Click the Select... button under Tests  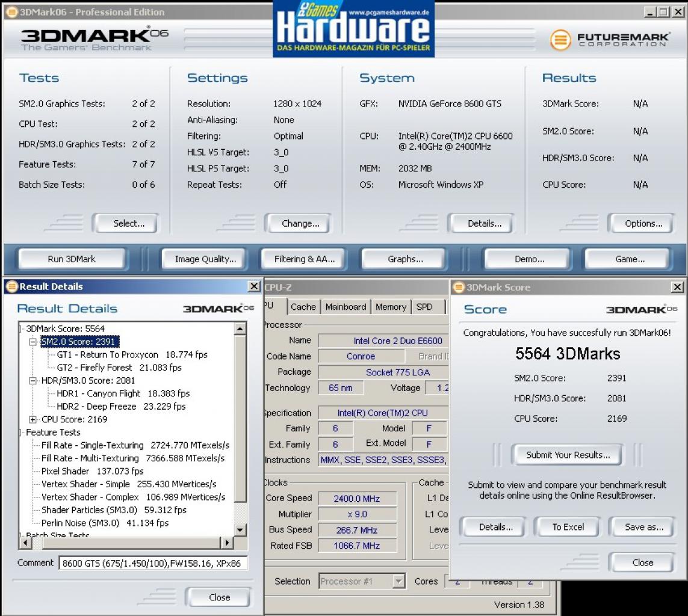point(126,224)
